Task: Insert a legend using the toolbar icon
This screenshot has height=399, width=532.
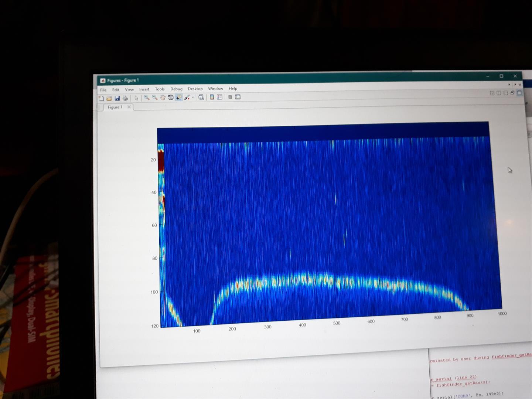Action: [x=219, y=97]
